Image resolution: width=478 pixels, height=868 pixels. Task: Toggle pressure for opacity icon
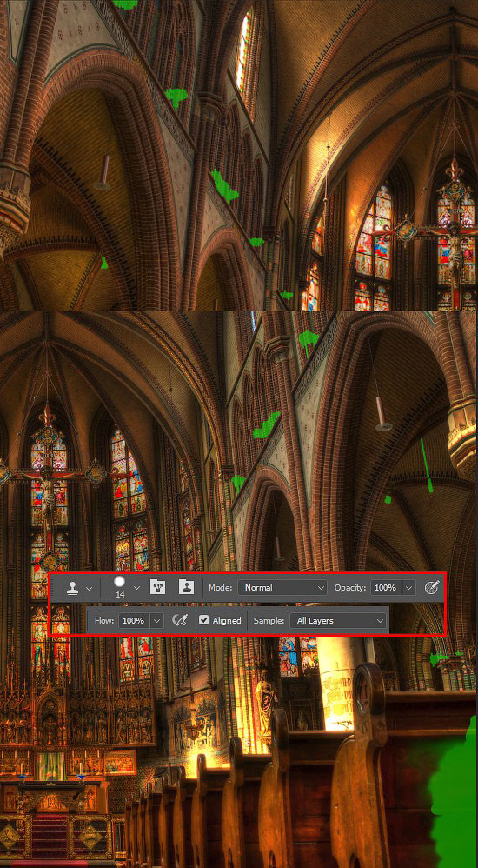[x=432, y=588]
